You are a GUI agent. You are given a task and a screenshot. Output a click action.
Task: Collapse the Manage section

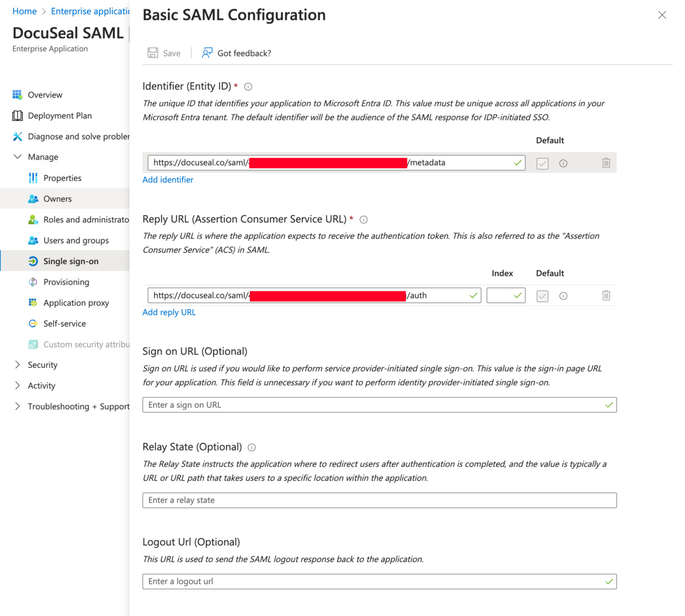click(x=17, y=157)
